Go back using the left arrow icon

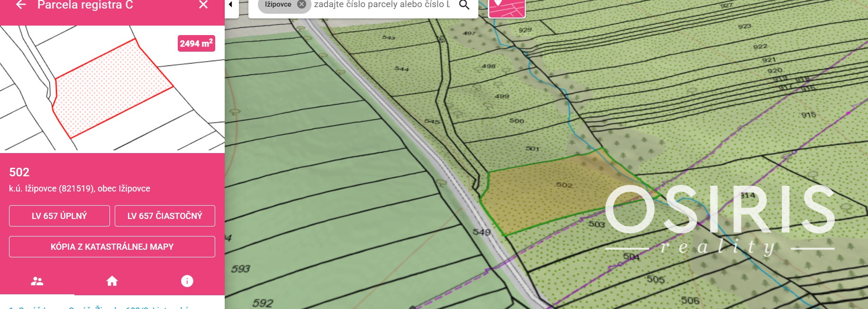coord(20,5)
